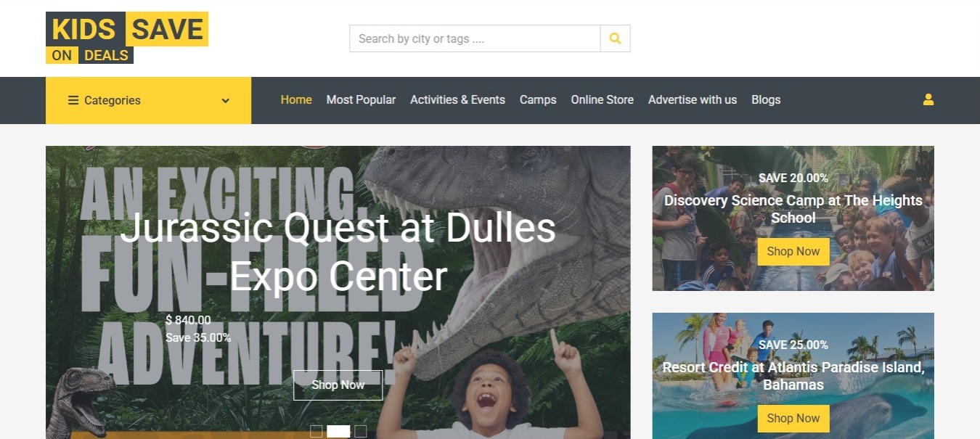
Task: Go to the Home menu item
Action: point(296,100)
